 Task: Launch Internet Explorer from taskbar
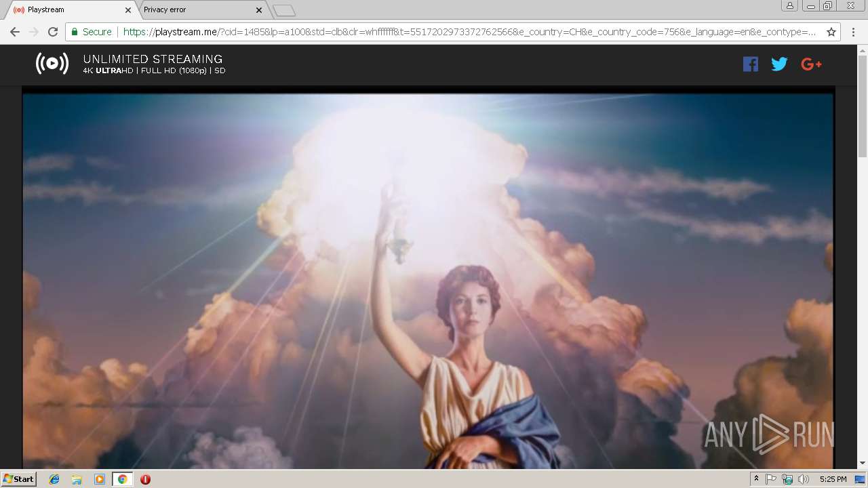[54, 479]
